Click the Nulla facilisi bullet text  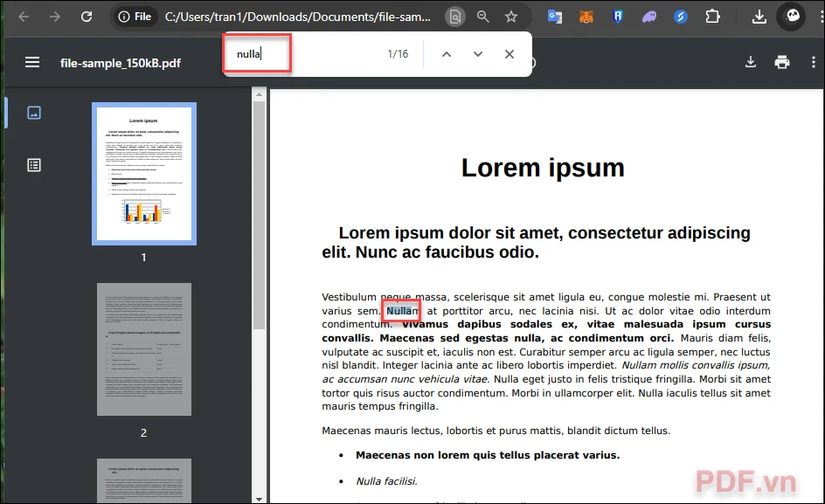tap(386, 481)
